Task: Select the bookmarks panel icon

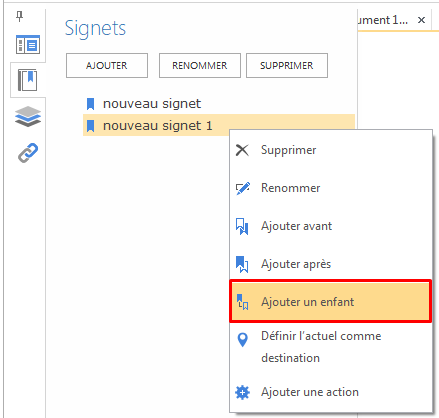Action: coord(28,80)
